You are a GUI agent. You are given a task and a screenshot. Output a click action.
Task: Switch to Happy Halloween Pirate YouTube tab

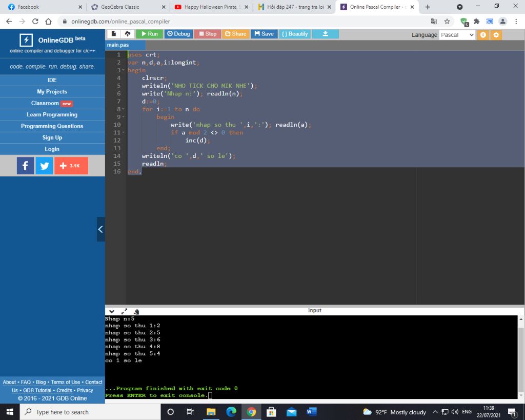pyautogui.click(x=211, y=7)
